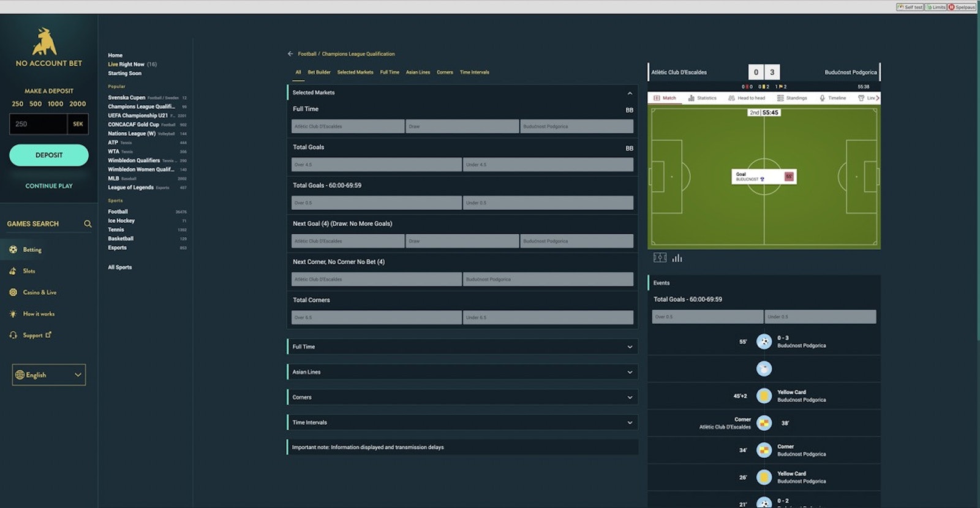Click the games search magnifier icon

click(88, 224)
